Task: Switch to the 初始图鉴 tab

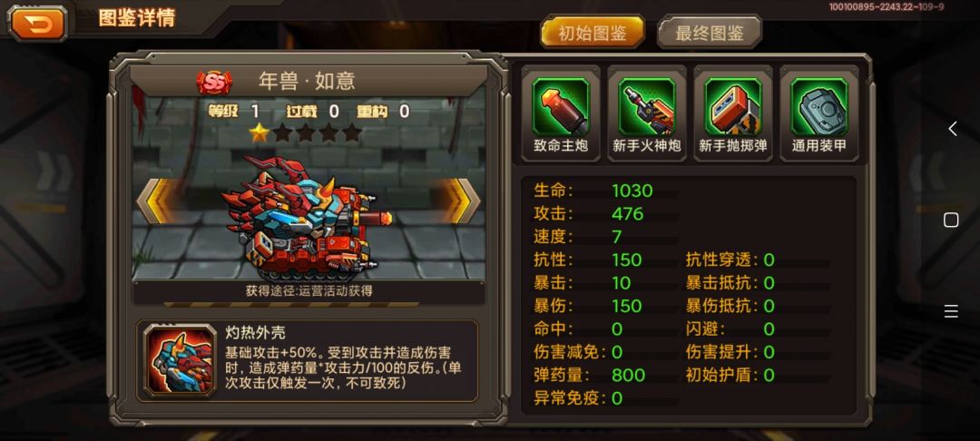Action: (x=593, y=32)
